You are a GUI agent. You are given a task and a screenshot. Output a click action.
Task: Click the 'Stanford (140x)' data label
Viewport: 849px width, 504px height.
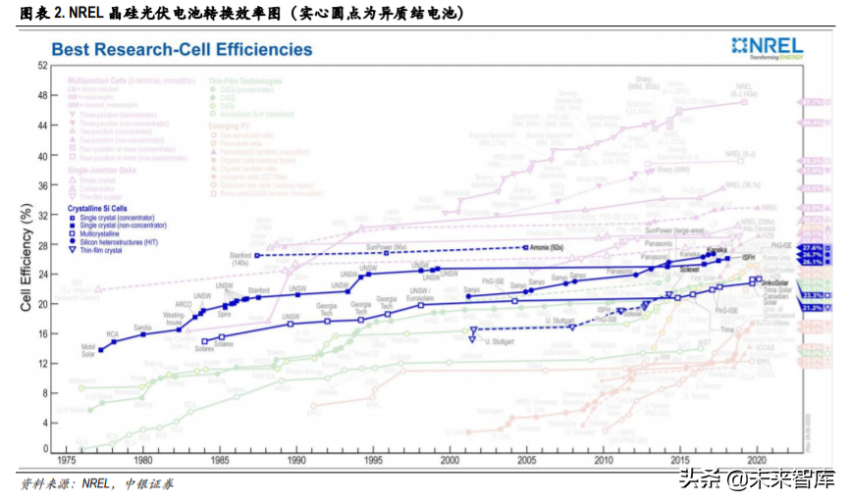coord(240,259)
